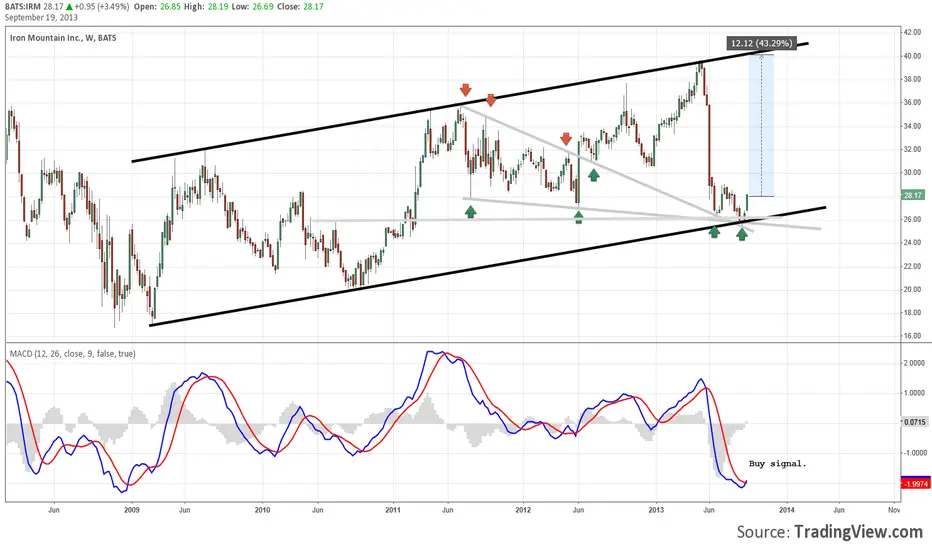This screenshot has width=932, height=550.
Task: Click the 1.0000 MACD axis label
Action: tap(914, 393)
